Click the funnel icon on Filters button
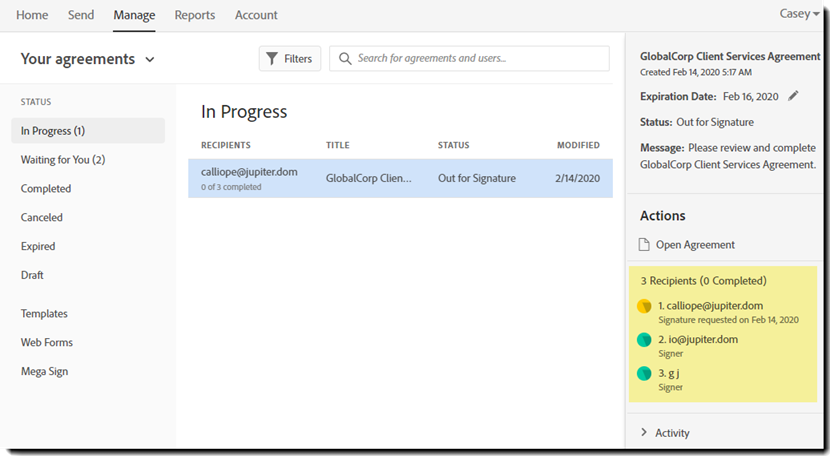 coord(272,59)
